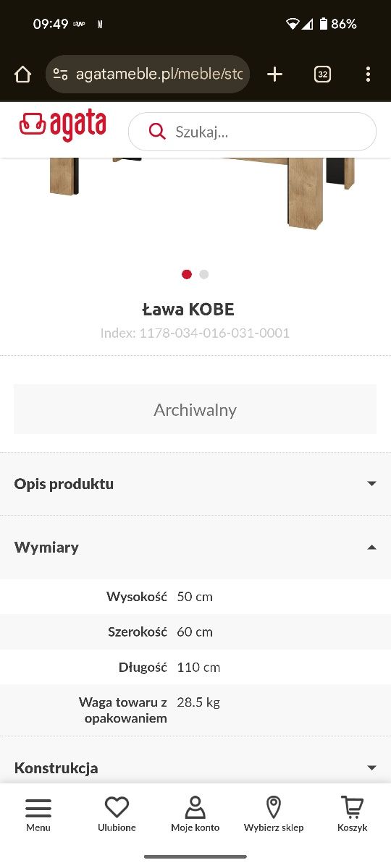Switch to second image via gray dot
This screenshot has width=391, height=868.
point(204,274)
